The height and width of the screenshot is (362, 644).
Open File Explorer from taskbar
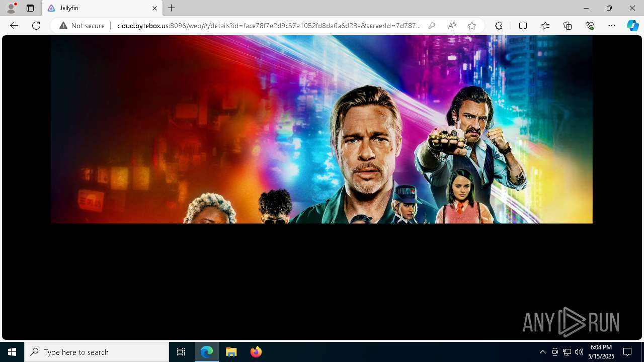(x=231, y=352)
